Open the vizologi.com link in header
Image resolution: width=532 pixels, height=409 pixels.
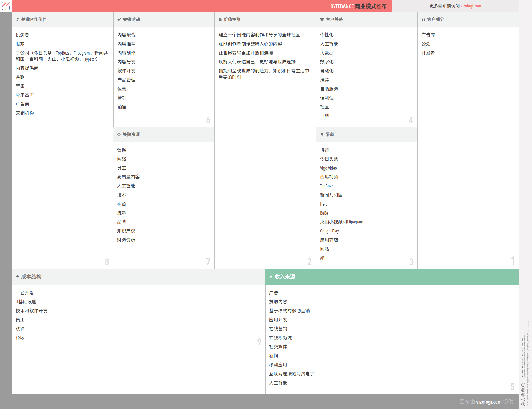point(471,6)
